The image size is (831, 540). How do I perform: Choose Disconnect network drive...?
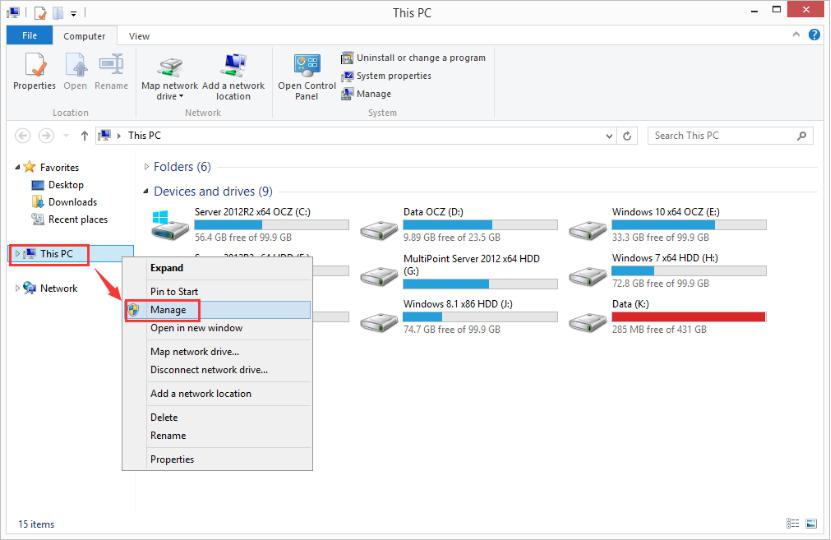pyautogui.click(x=217, y=370)
